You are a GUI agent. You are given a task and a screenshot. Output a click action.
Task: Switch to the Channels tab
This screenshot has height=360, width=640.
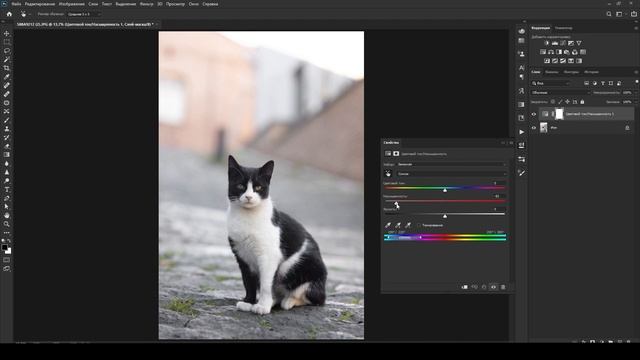pyautogui.click(x=551, y=72)
